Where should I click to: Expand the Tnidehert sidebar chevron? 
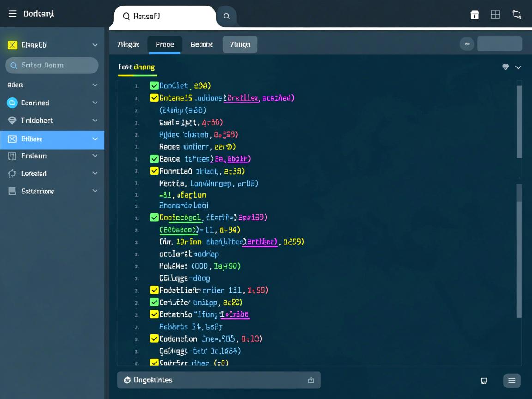pyautogui.click(x=95, y=121)
